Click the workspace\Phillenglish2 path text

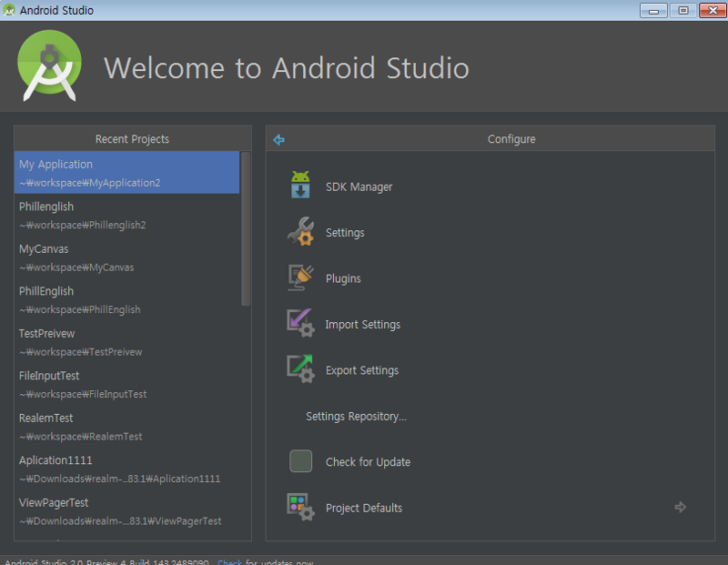click(x=83, y=225)
